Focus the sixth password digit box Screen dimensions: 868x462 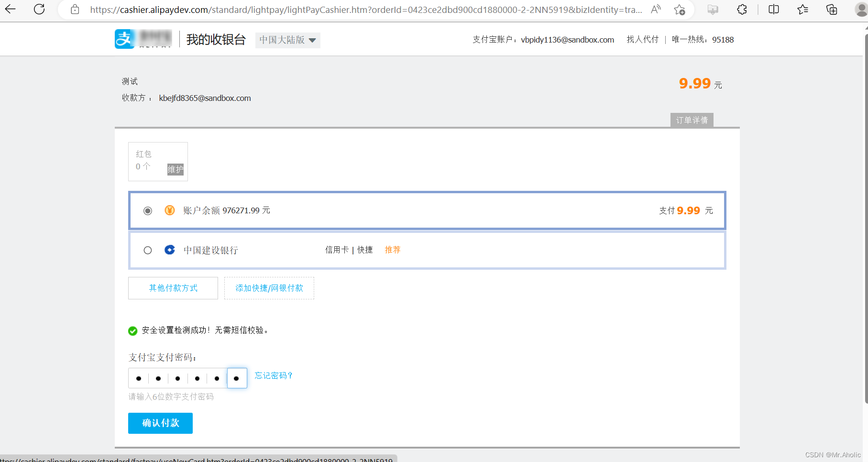[x=237, y=378]
